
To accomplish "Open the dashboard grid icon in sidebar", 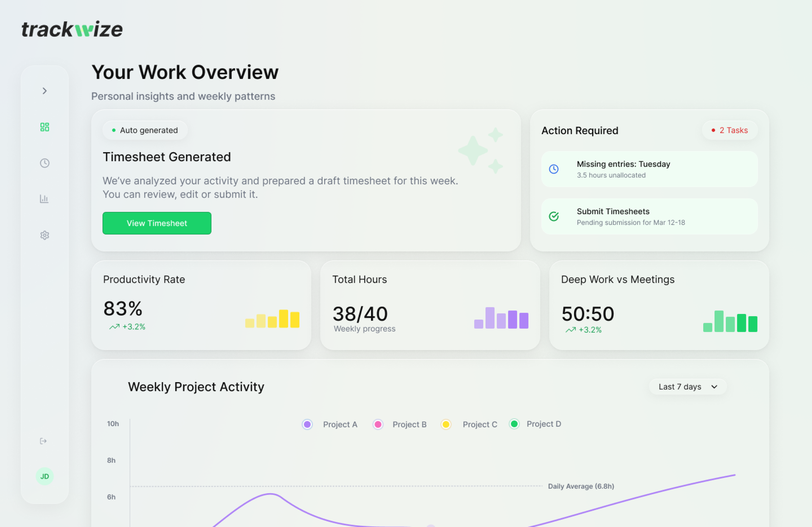I will [x=44, y=127].
